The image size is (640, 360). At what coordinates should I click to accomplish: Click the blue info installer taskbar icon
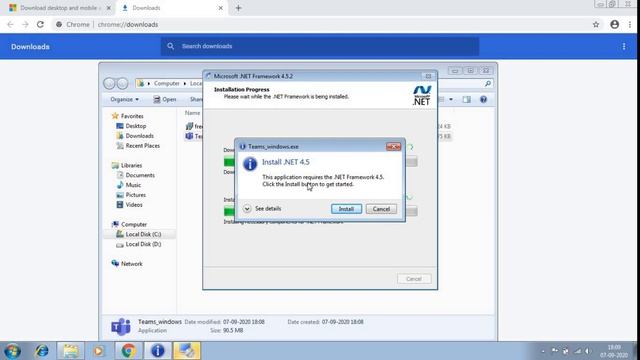tap(158, 351)
